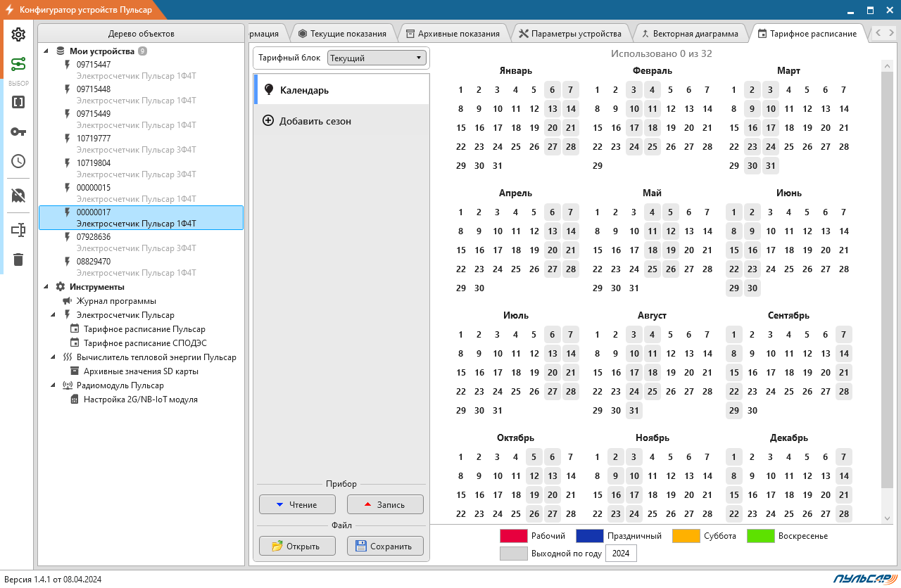The image size is (901, 588).
Task: Pick the green Воскресенье color swatch
Action: 760,536
